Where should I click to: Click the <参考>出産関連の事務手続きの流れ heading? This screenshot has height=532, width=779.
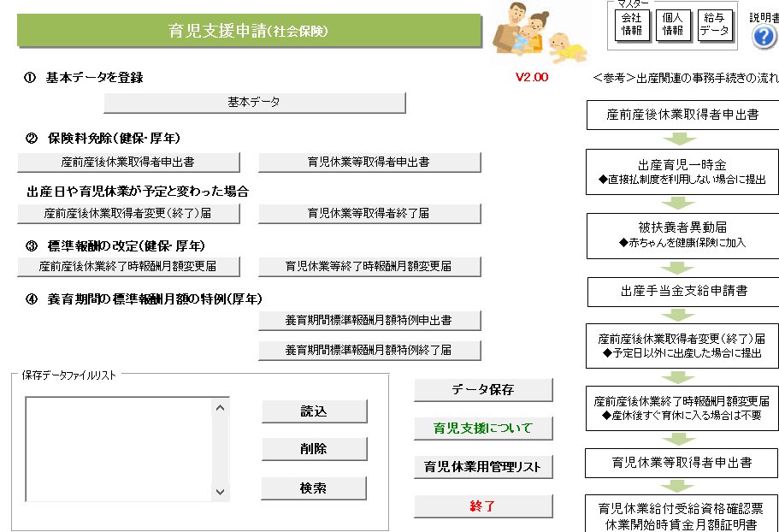pyautogui.click(x=686, y=78)
